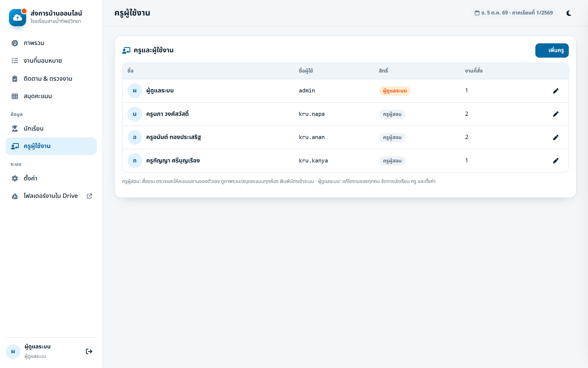The width and height of the screenshot is (588, 368).
Task: Click the ตั้งค่า gear icon
Action: pos(15,178)
